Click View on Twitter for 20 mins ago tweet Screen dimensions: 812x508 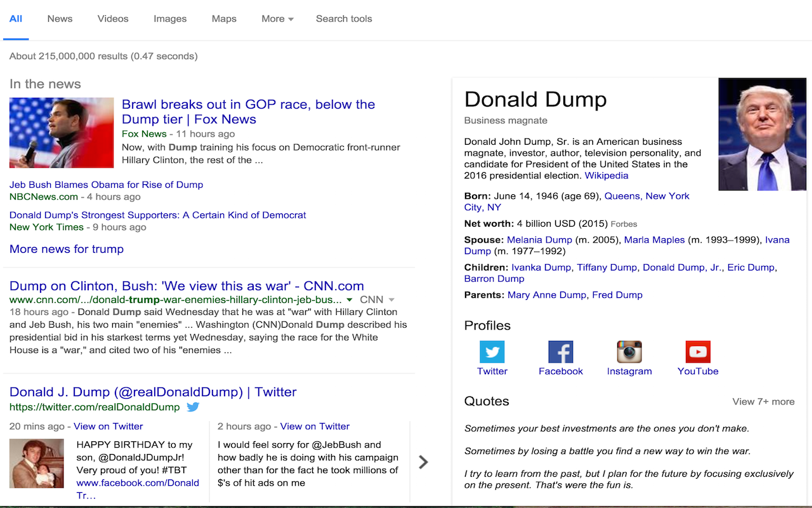pyautogui.click(x=108, y=426)
